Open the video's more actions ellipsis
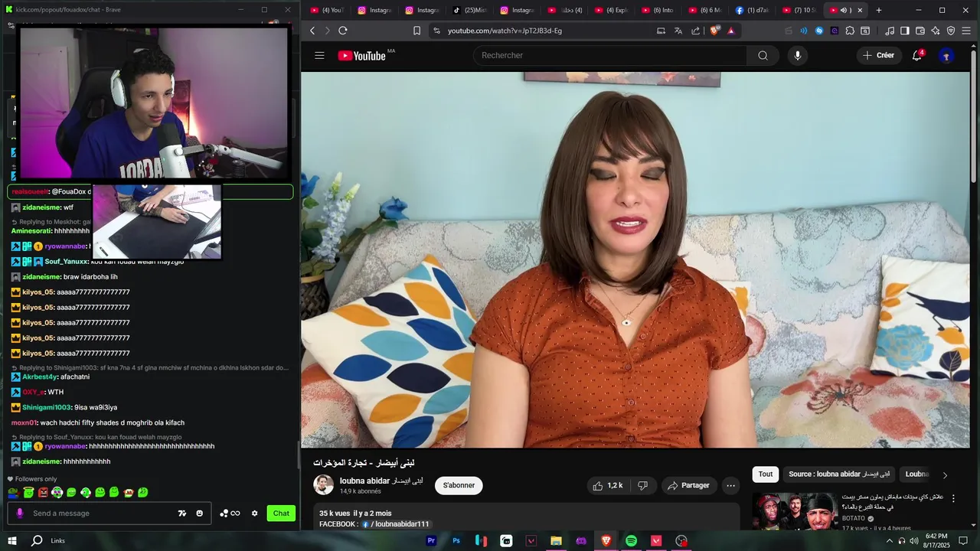The height and width of the screenshot is (551, 980). 730,485
